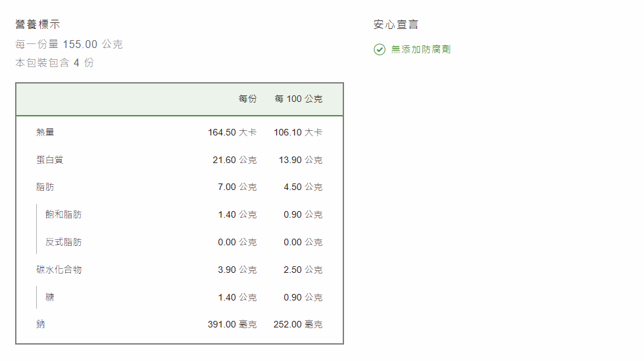Click the 安心宣言 heading
This screenshot has width=644, height=361.
pyautogui.click(x=395, y=25)
